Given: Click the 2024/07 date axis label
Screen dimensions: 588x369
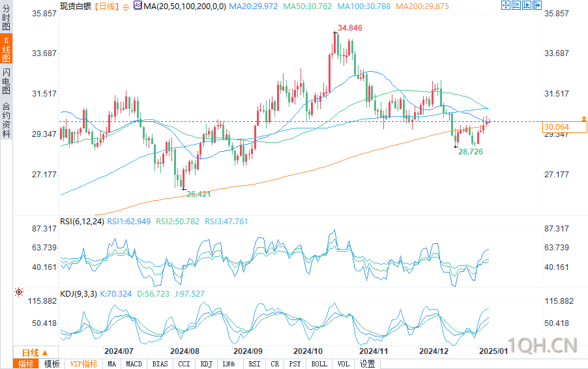Looking at the screenshot, I should pyautogui.click(x=119, y=351).
